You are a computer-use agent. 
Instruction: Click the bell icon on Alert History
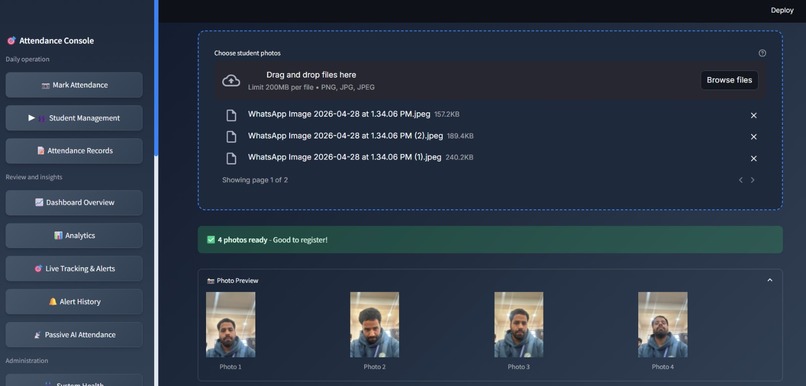pos(53,302)
